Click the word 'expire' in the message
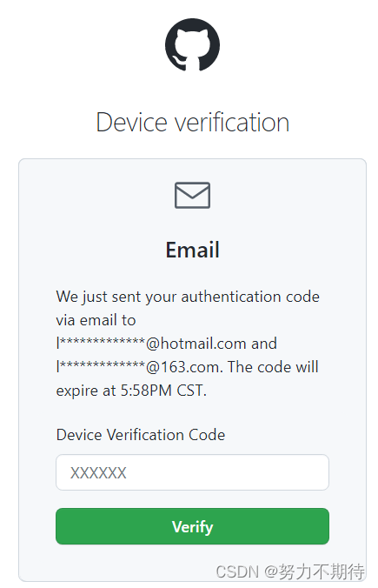 [76, 391]
